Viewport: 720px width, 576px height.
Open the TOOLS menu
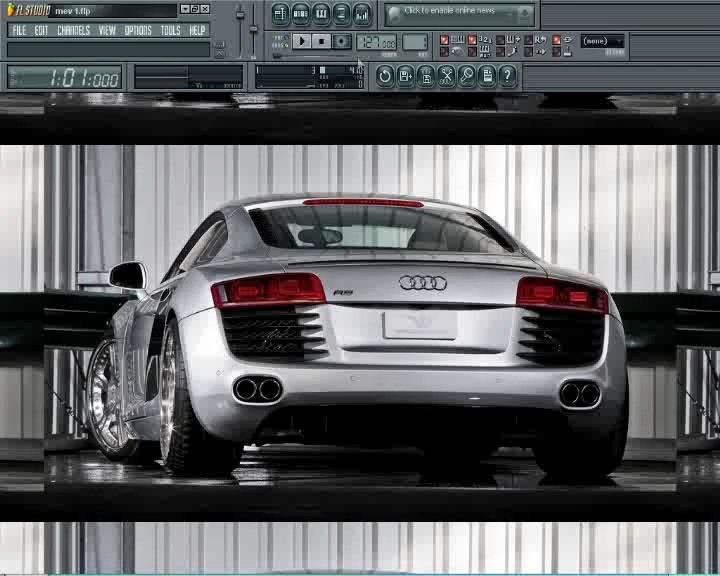click(170, 30)
